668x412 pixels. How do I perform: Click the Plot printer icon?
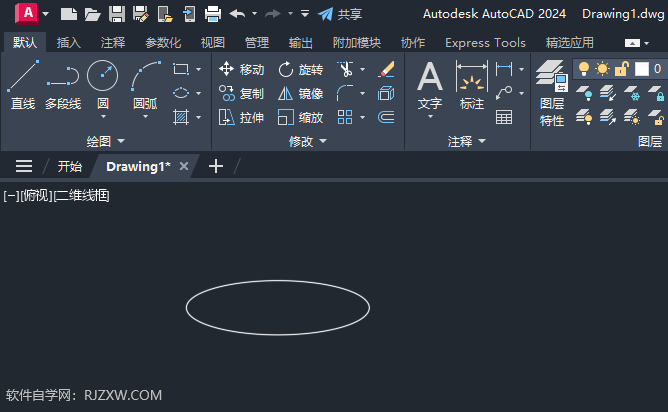pos(213,14)
